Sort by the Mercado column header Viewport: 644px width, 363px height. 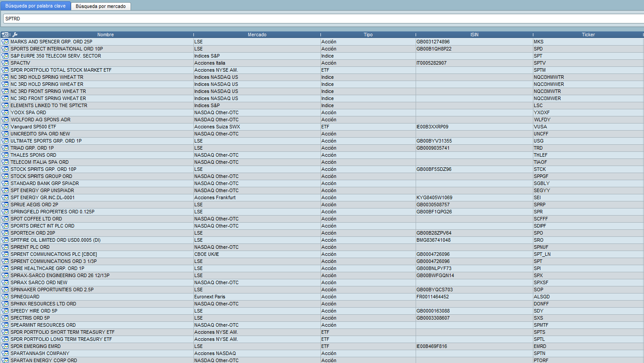(x=257, y=35)
